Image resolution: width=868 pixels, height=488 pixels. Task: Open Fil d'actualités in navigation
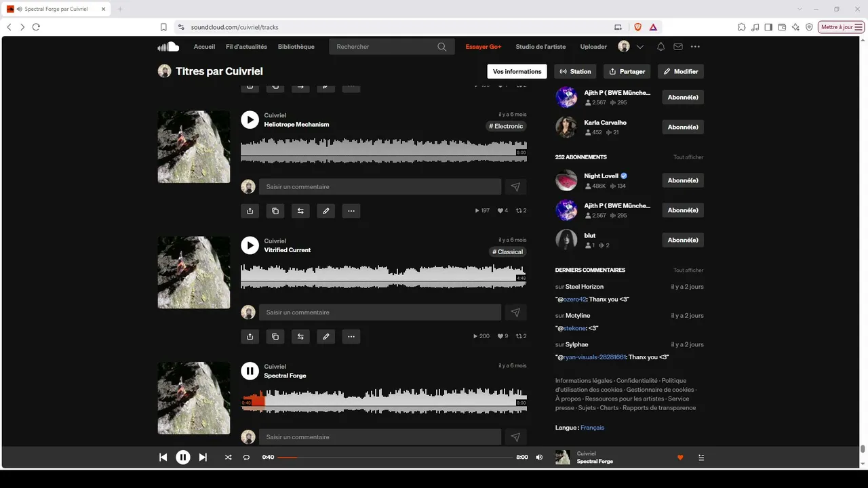coord(246,47)
